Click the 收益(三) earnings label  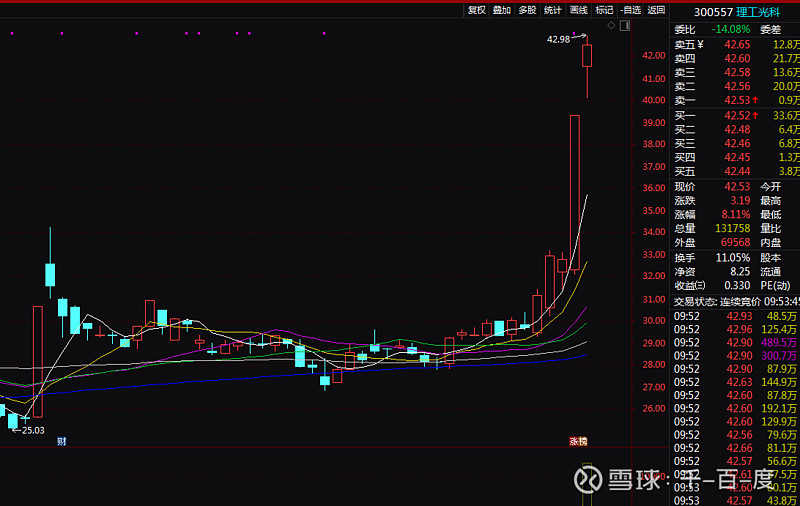click(689, 285)
